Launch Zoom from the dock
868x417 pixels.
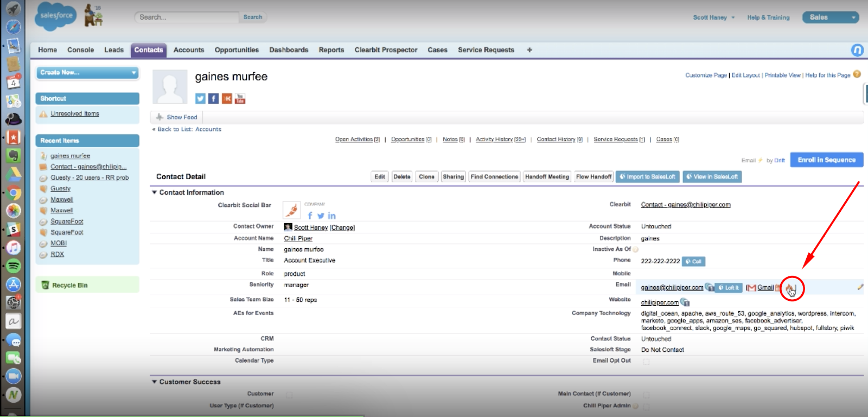[13, 376]
